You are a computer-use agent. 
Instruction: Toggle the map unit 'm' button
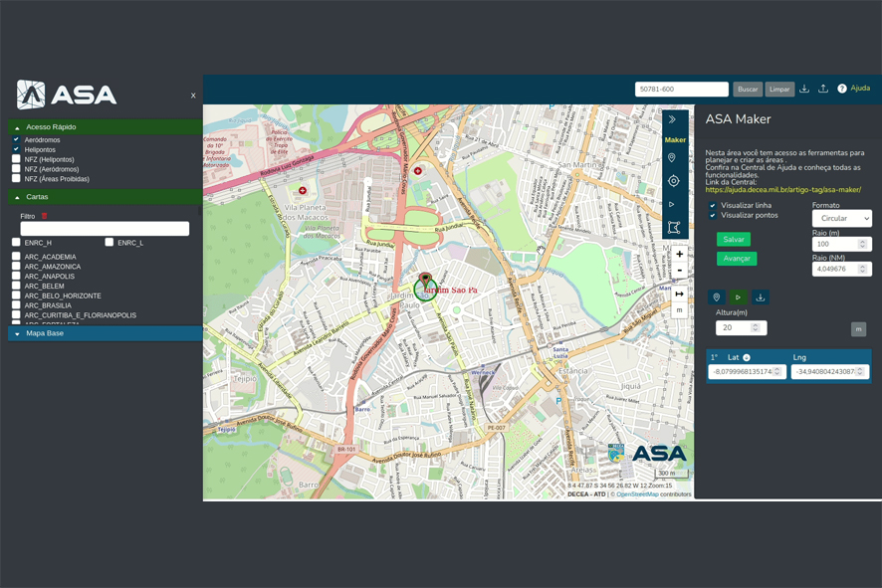click(680, 310)
